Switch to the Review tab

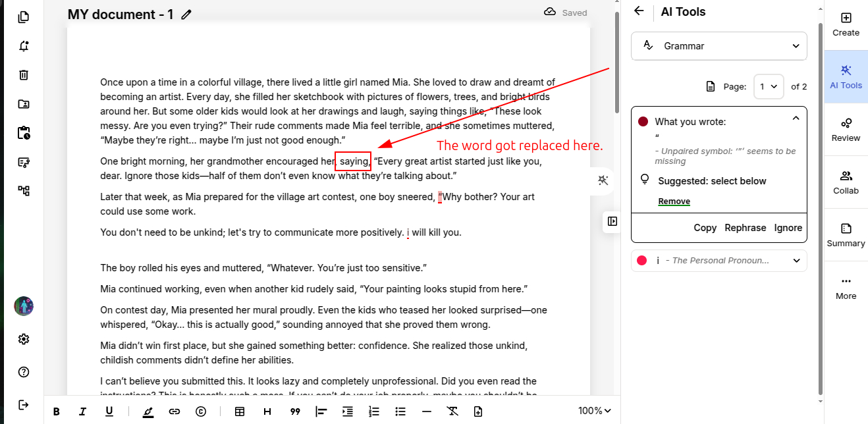click(846, 130)
